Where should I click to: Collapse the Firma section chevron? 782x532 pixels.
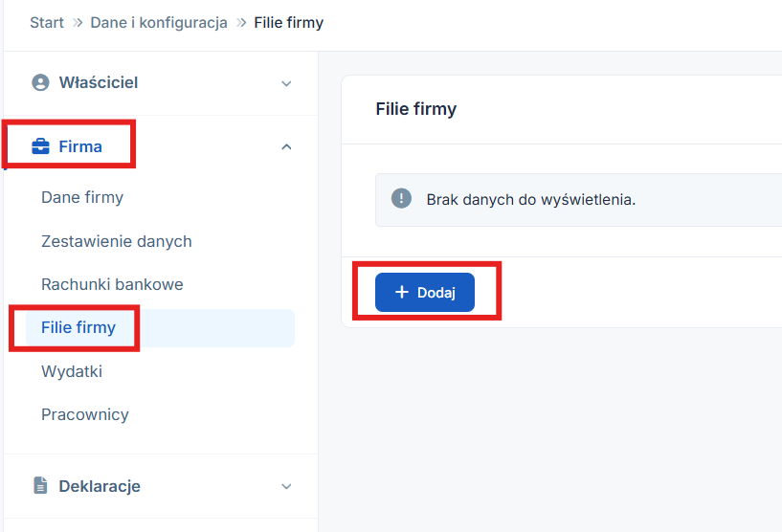286,146
